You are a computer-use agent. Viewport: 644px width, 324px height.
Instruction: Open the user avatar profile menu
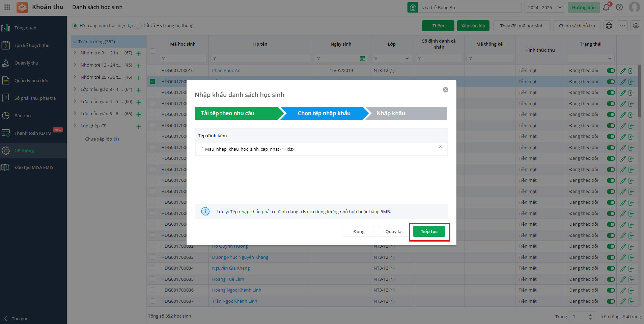(x=635, y=7)
